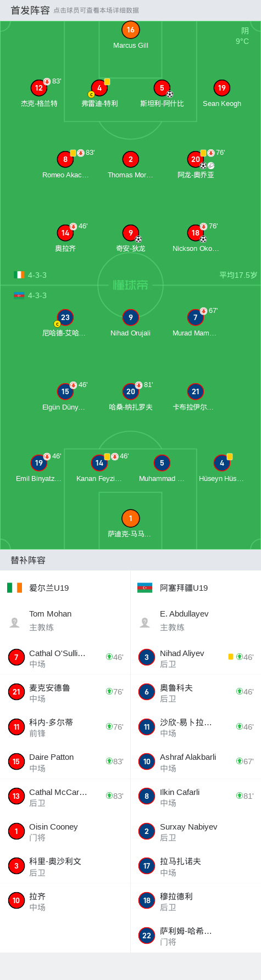Open substitute Surxay Nabiyev entry

[x=196, y=831]
